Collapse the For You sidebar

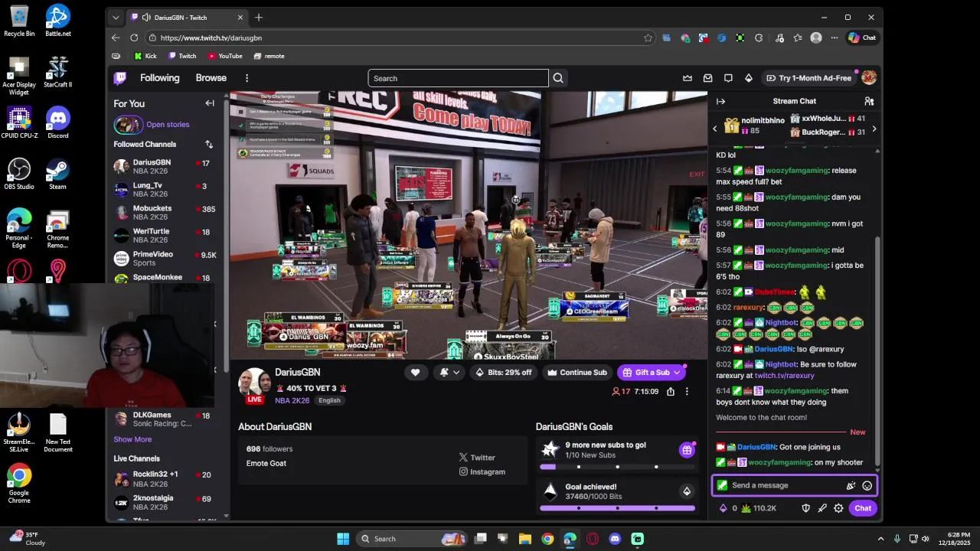pyautogui.click(x=210, y=103)
